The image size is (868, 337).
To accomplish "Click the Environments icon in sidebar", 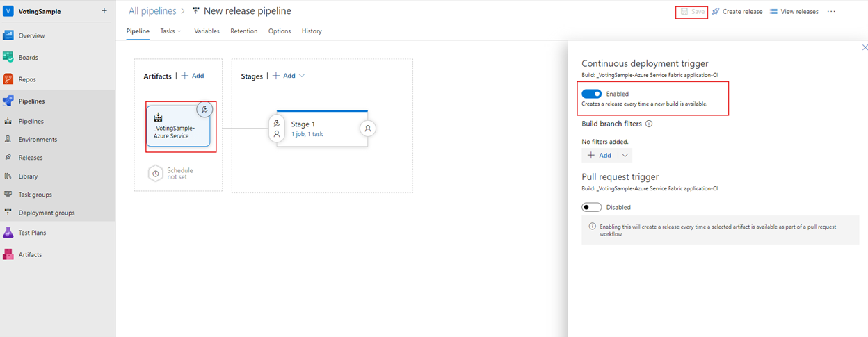I will pos(8,139).
